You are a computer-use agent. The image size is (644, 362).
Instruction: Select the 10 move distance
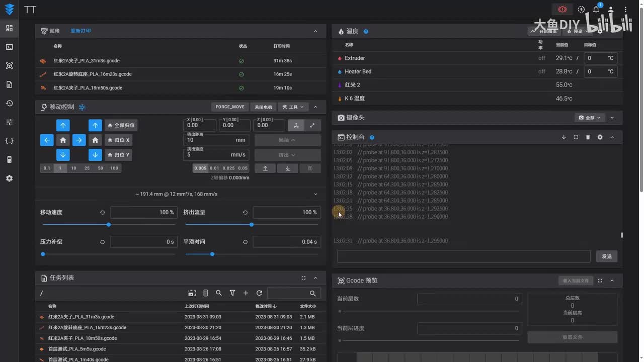(73, 168)
